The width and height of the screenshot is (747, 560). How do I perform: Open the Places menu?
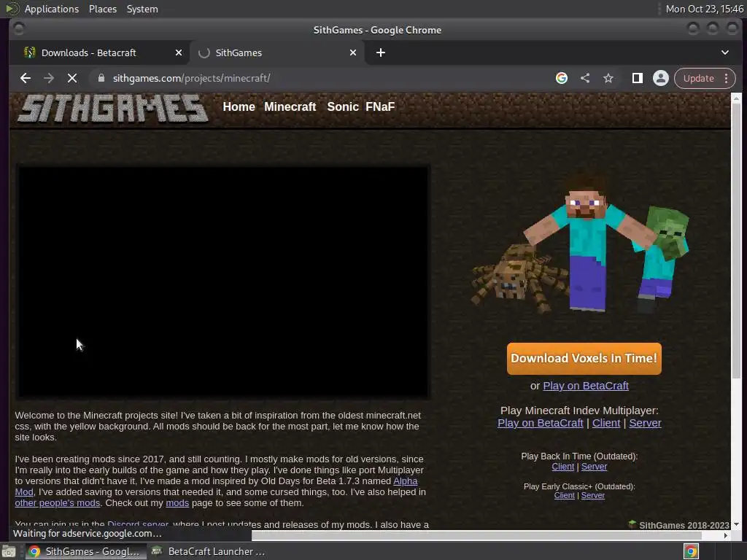point(102,9)
